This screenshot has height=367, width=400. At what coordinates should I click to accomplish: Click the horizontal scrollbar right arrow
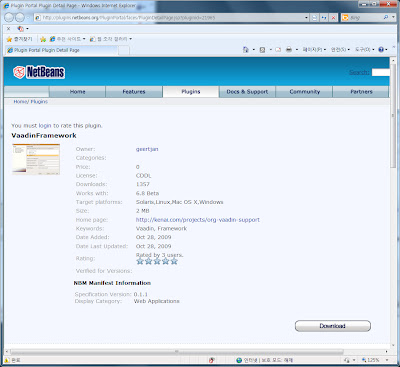[x=386, y=351]
